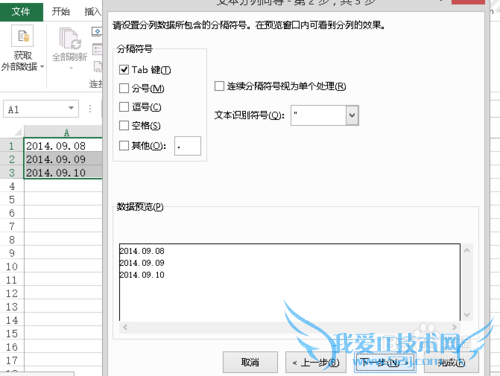Click the Get External Data icon

[x=23, y=36]
